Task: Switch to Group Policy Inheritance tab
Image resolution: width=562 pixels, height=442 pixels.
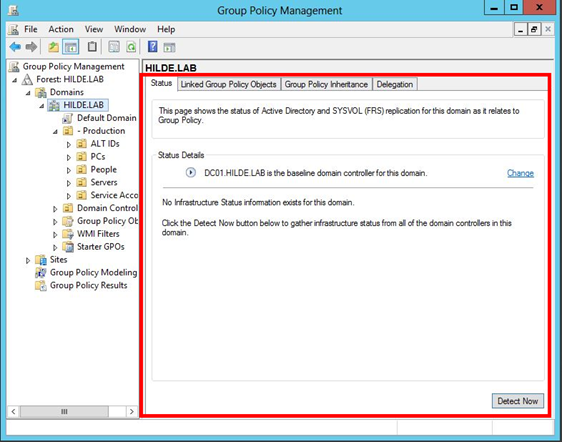Action: 326,84
